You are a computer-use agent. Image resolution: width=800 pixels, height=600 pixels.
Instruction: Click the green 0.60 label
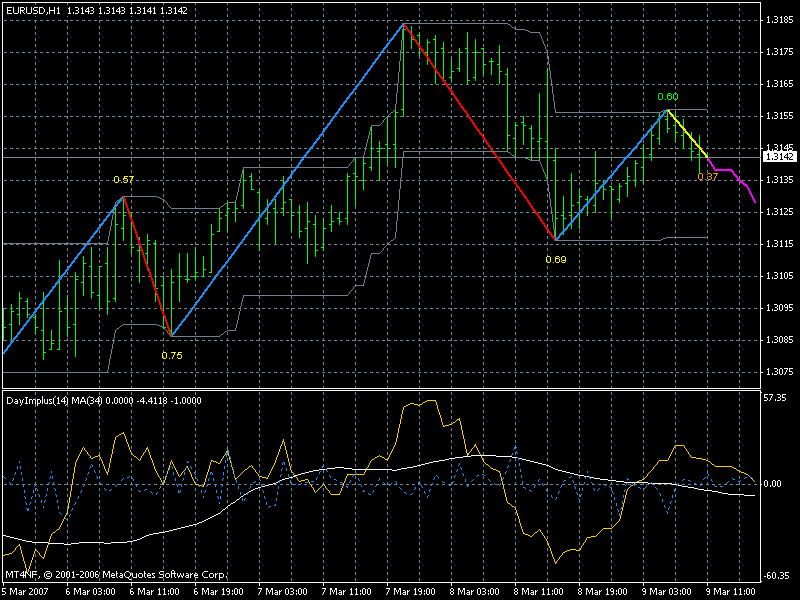point(668,97)
